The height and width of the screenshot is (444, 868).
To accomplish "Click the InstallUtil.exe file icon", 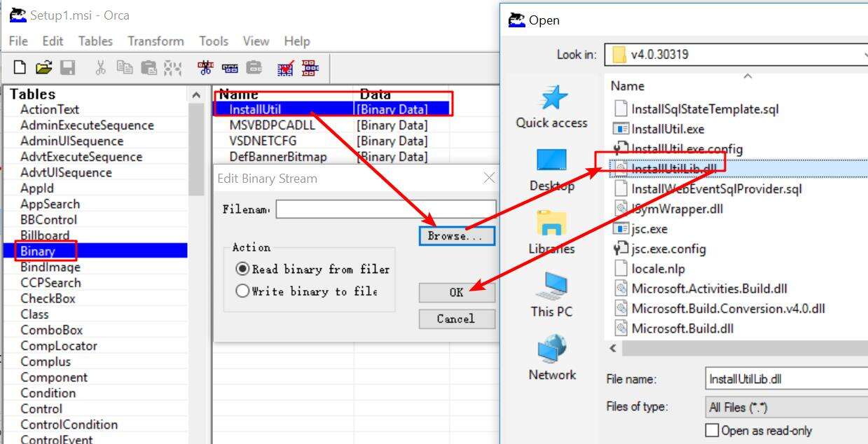I will click(620, 129).
